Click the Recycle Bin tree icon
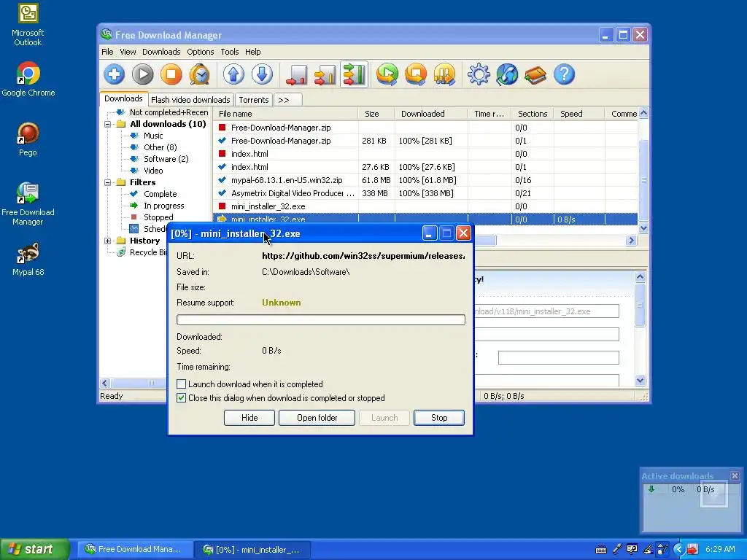The width and height of the screenshot is (747, 560). pos(122,252)
